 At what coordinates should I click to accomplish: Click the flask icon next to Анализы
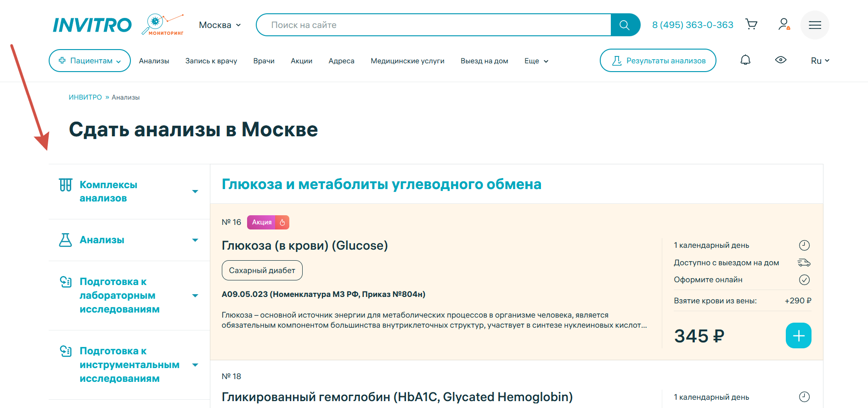66,240
